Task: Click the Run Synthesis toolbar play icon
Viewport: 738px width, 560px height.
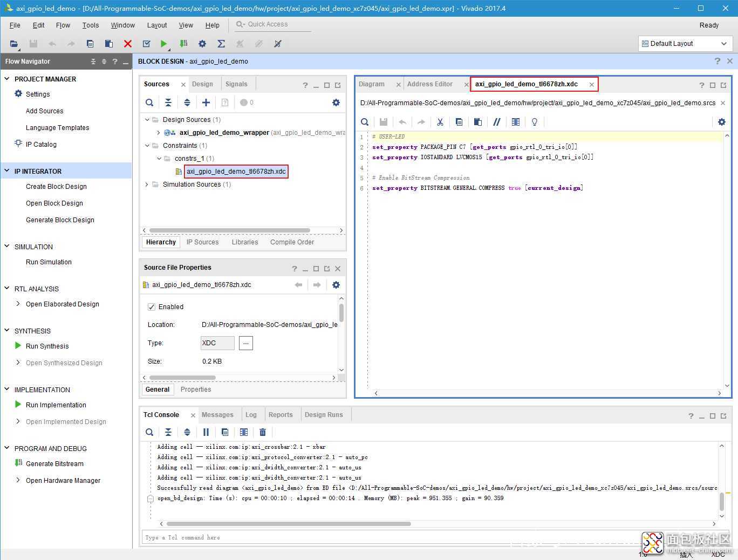Action: point(164,44)
